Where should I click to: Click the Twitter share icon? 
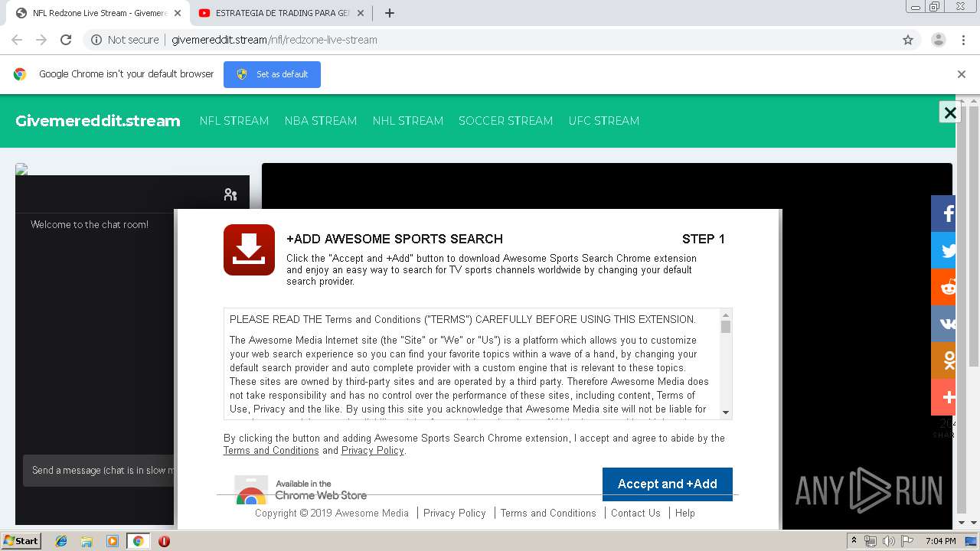pyautogui.click(x=943, y=250)
